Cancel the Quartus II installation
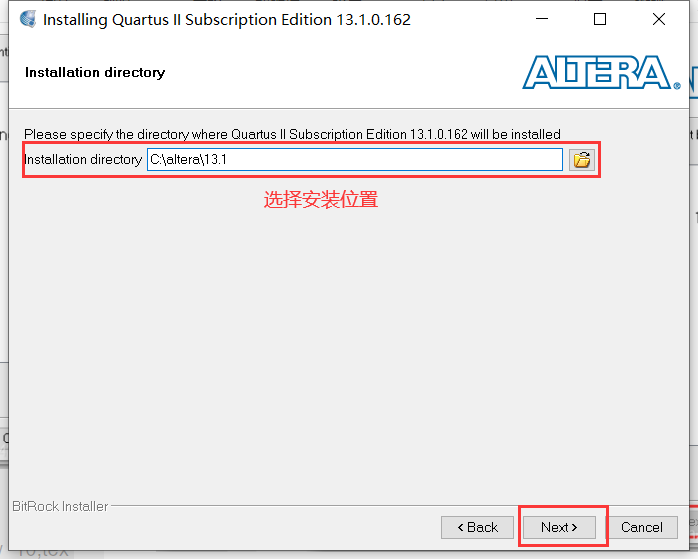The height and width of the screenshot is (559, 698). click(x=641, y=527)
